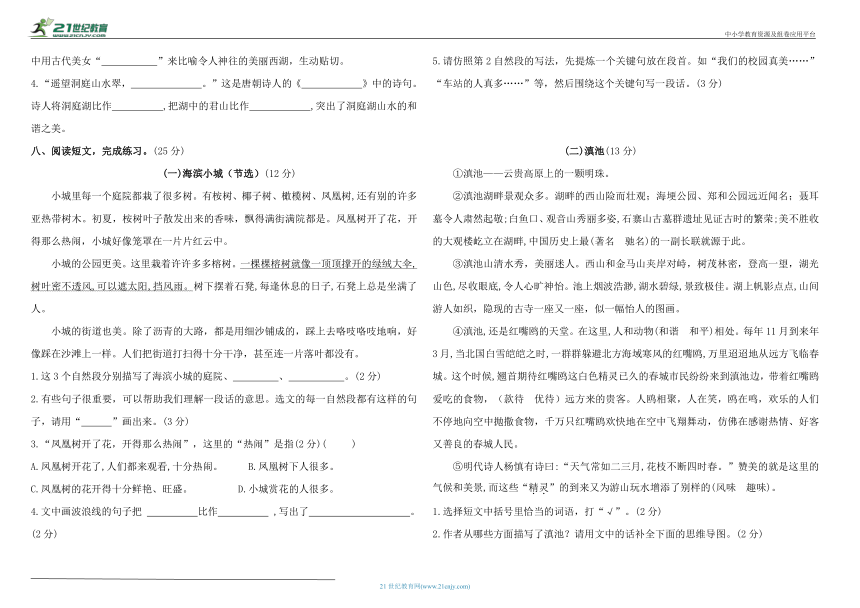
Task: Click the 21世纪教育 logo in the header
Action: point(69,27)
